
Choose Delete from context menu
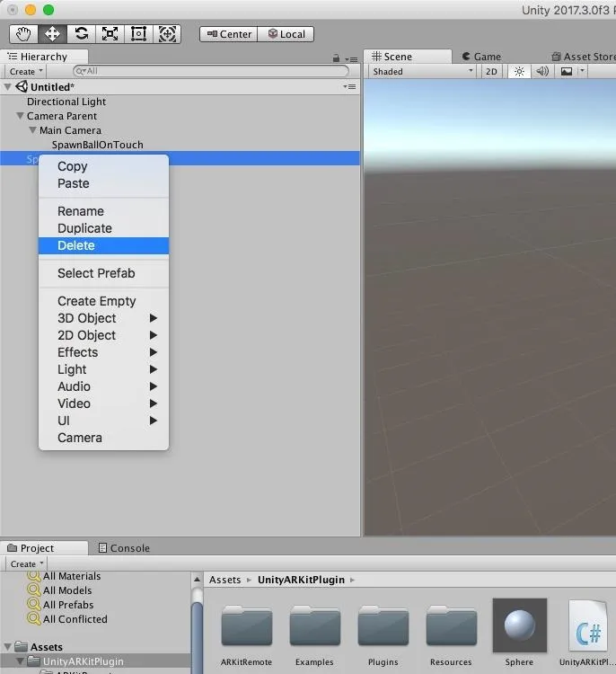(x=103, y=245)
